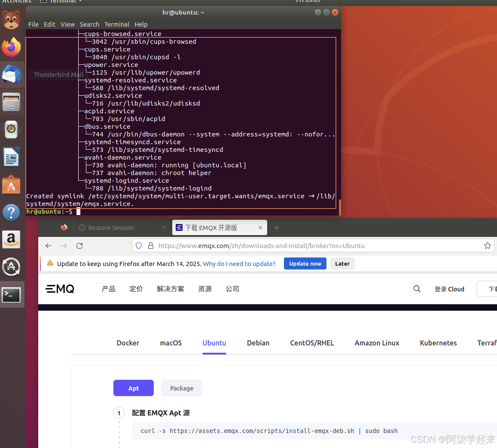Close the Restore Session tab

[164, 227]
